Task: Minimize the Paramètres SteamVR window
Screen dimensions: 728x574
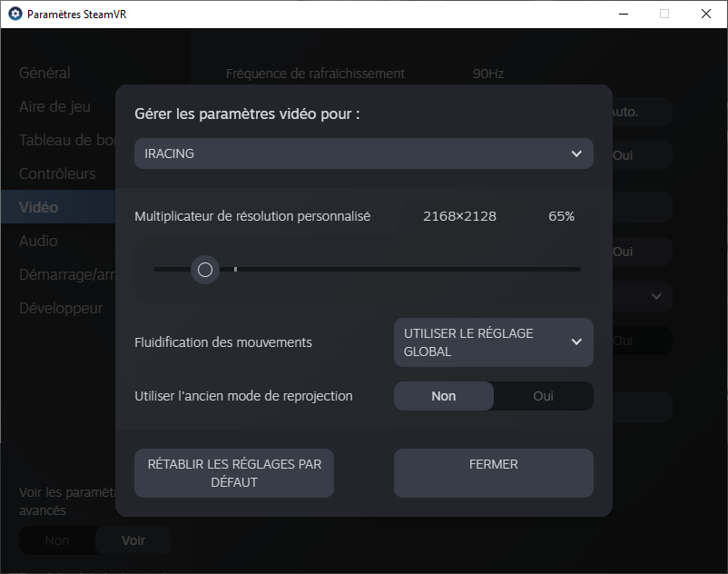Action: 624,14
